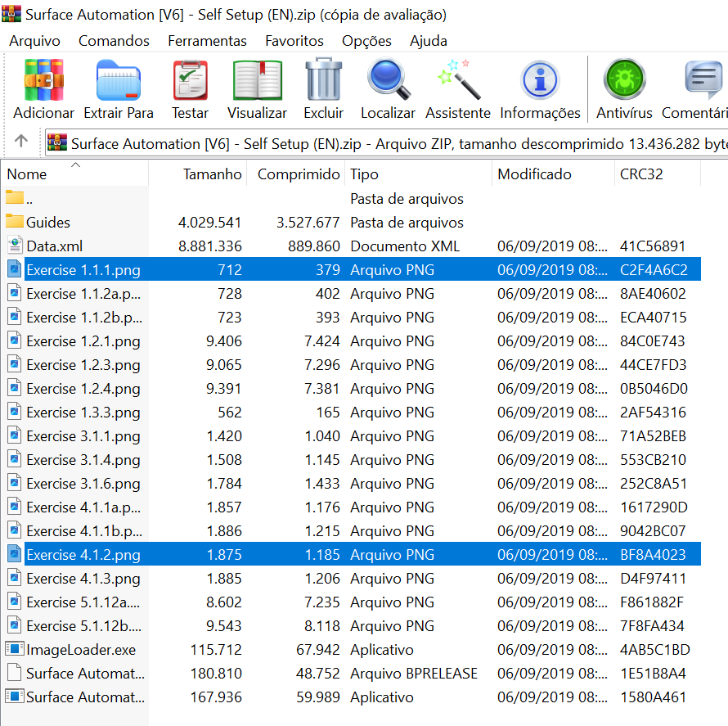Sort files by Tamanho column
This screenshot has height=726, width=728.
[x=212, y=174]
